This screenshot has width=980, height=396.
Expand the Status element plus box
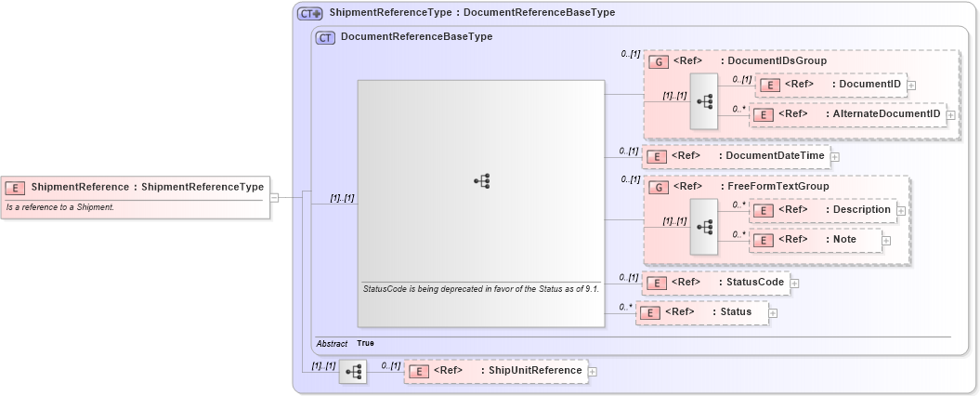(773, 312)
